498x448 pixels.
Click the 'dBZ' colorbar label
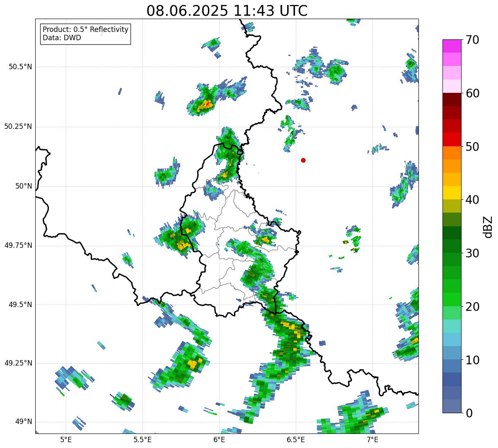[x=488, y=226]
